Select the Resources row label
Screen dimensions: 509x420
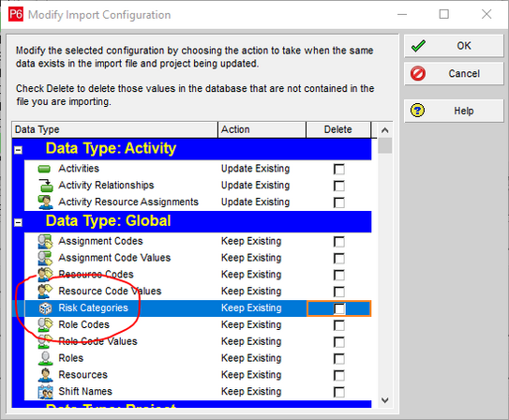[82, 375]
